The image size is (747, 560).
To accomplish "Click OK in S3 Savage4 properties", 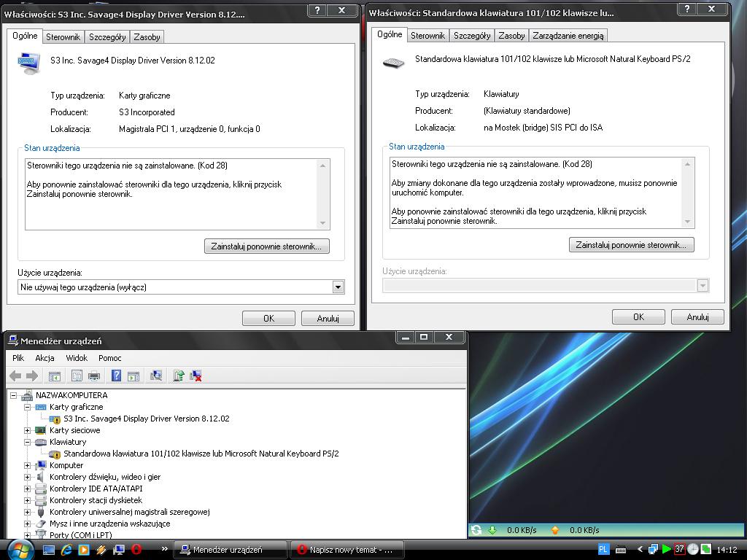I will 268,318.
